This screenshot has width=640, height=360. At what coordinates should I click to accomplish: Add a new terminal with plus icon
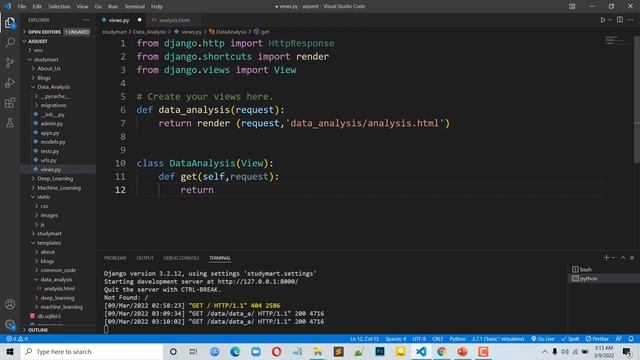coord(606,258)
